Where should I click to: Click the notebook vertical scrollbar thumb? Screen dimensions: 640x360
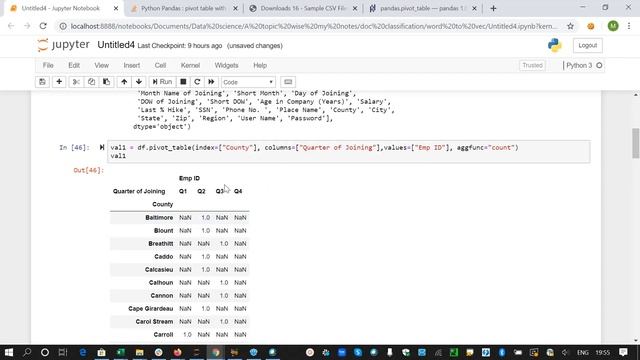(x=636, y=143)
